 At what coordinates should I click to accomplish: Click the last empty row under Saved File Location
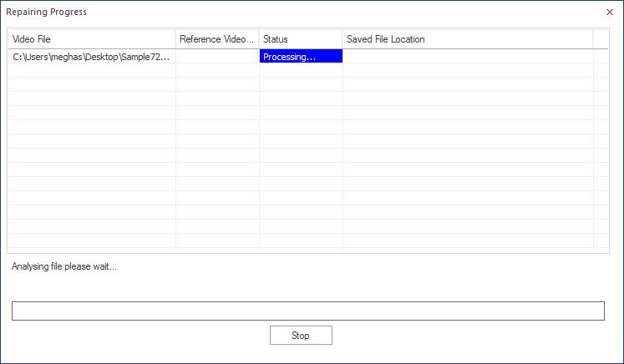pyautogui.click(x=468, y=240)
